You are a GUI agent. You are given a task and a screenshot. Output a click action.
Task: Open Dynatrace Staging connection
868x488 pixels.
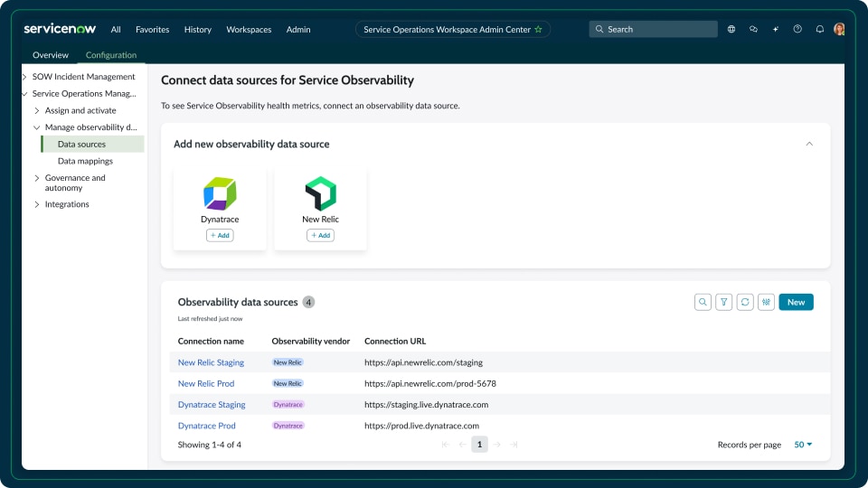[212, 405]
